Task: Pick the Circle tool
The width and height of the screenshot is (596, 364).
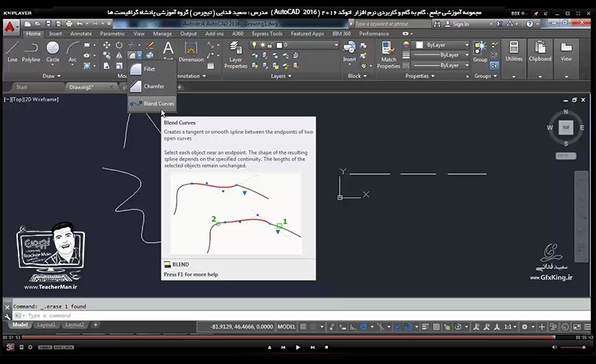Action: click(52, 52)
